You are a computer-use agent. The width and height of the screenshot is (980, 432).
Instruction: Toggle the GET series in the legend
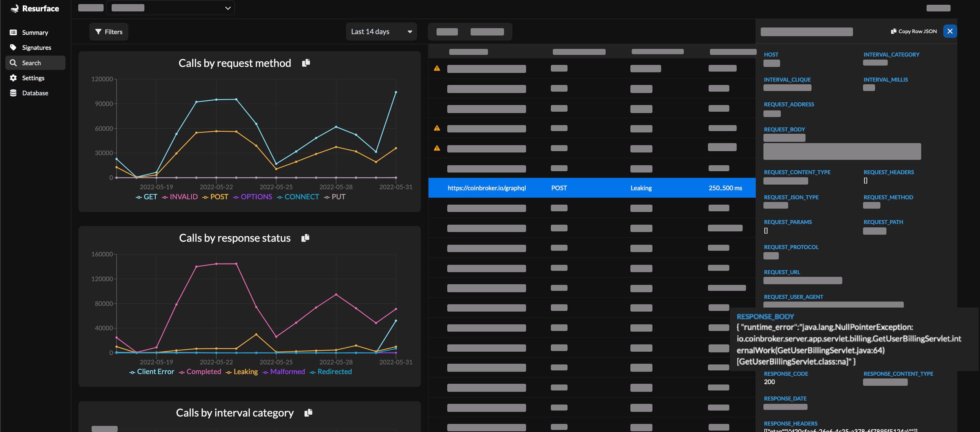tap(150, 197)
